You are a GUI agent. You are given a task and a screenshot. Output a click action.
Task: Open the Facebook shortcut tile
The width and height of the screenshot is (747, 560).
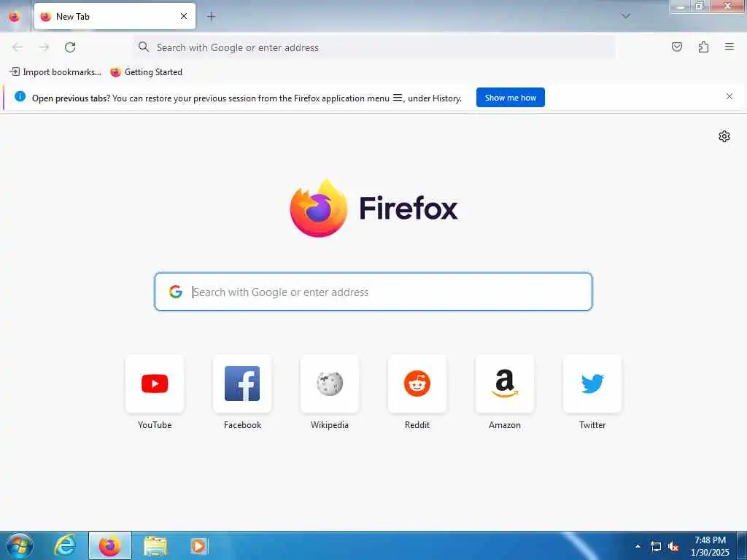pyautogui.click(x=242, y=384)
